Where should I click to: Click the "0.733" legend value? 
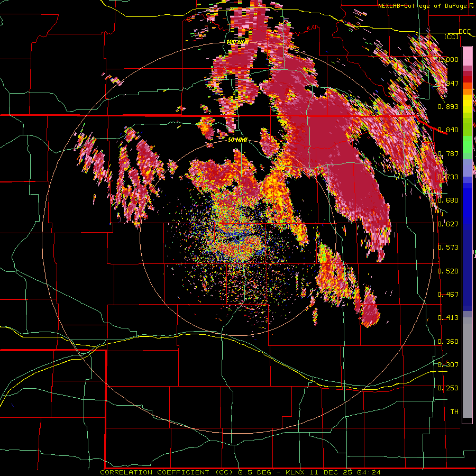[448, 177]
